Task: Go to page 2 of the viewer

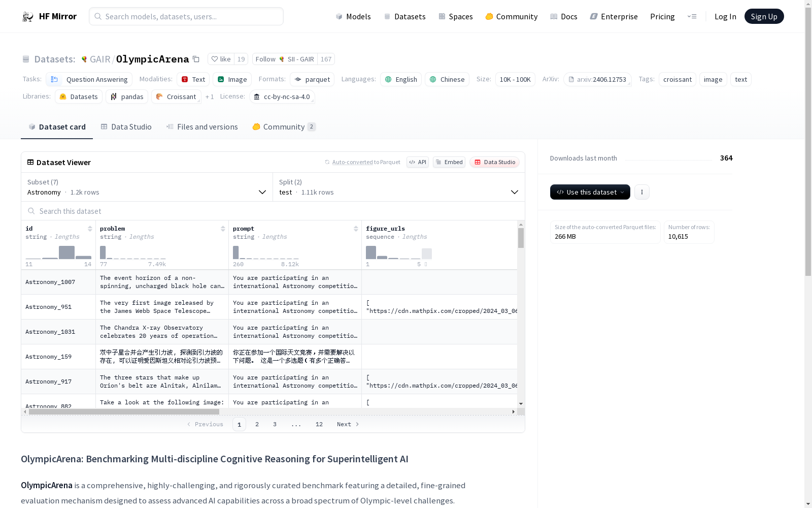Action: point(257,424)
